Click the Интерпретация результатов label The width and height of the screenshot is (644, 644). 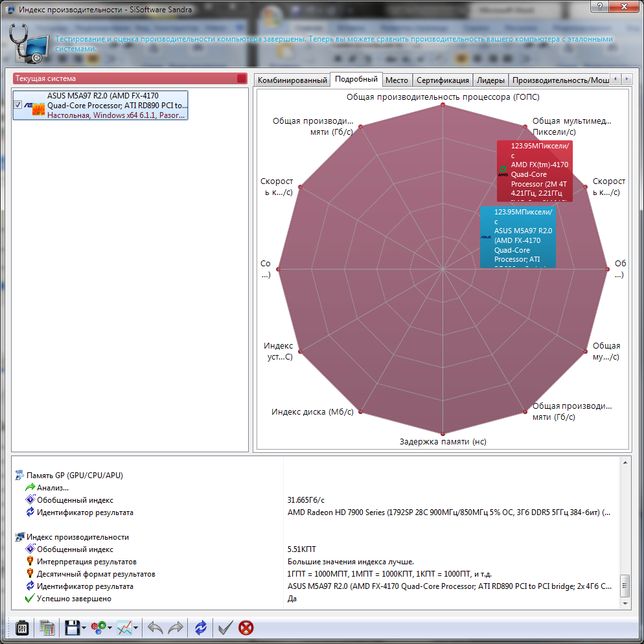tap(87, 562)
